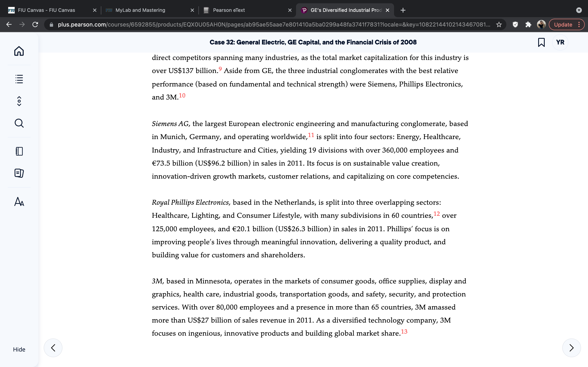
Task: Bookmark this page with bookmark icon
Action: [541, 42]
